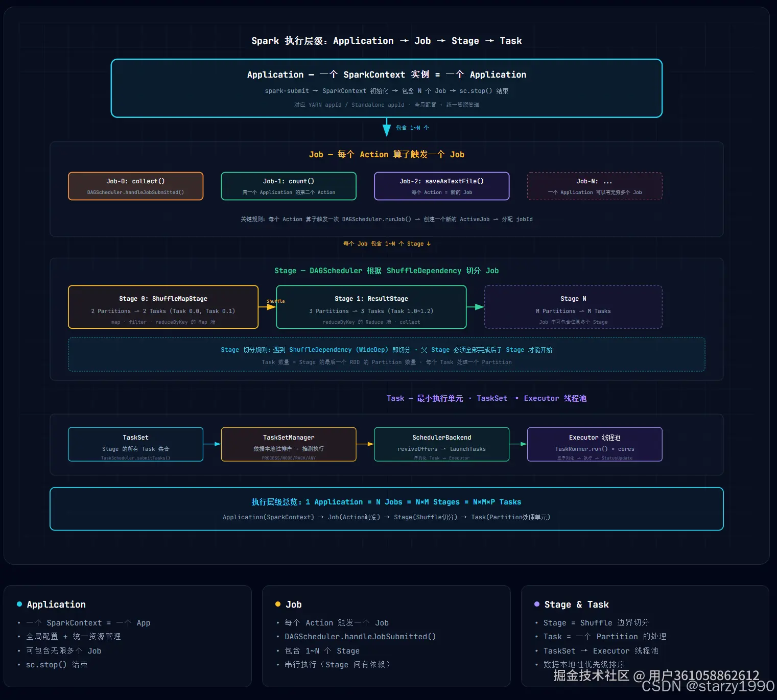
Task: Click '2 Partitions → 2 Tasks (Task 0.0, Task 0.1)'
Action: click(x=163, y=311)
